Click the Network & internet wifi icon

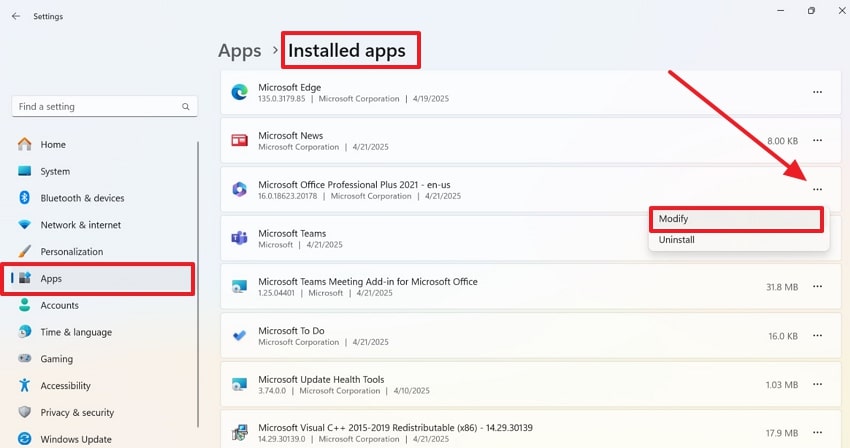(x=24, y=225)
